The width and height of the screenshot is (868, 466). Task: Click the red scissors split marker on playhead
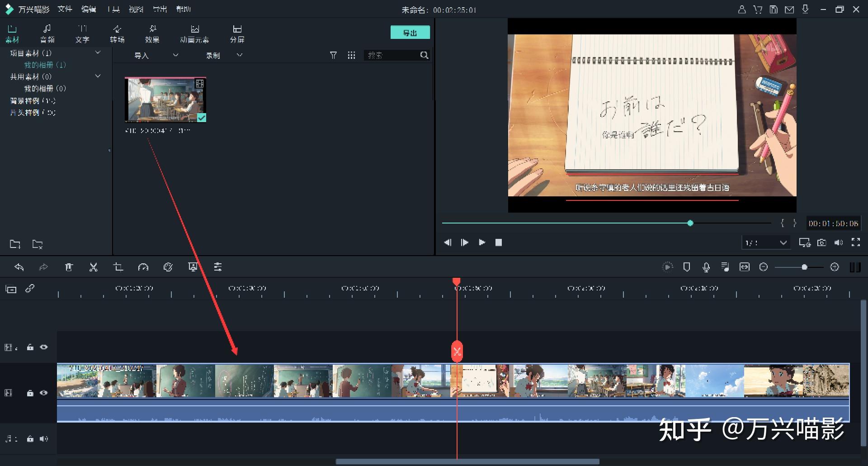pyautogui.click(x=457, y=351)
